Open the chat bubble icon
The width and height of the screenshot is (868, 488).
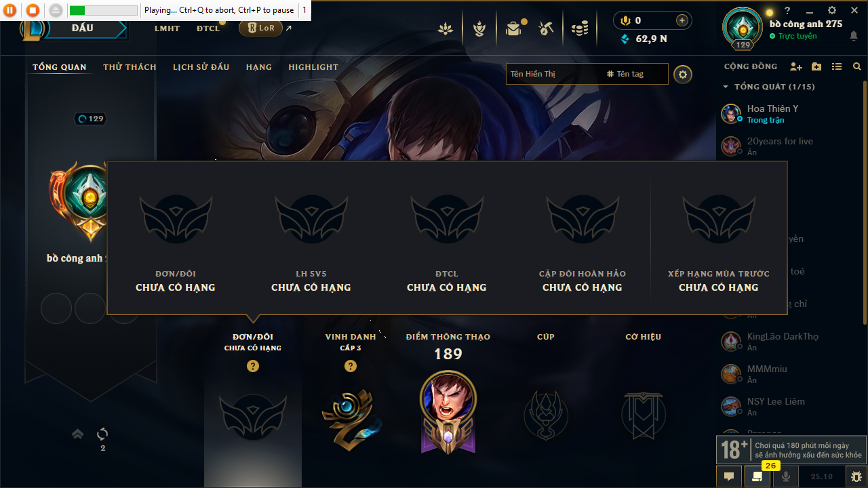(729, 476)
